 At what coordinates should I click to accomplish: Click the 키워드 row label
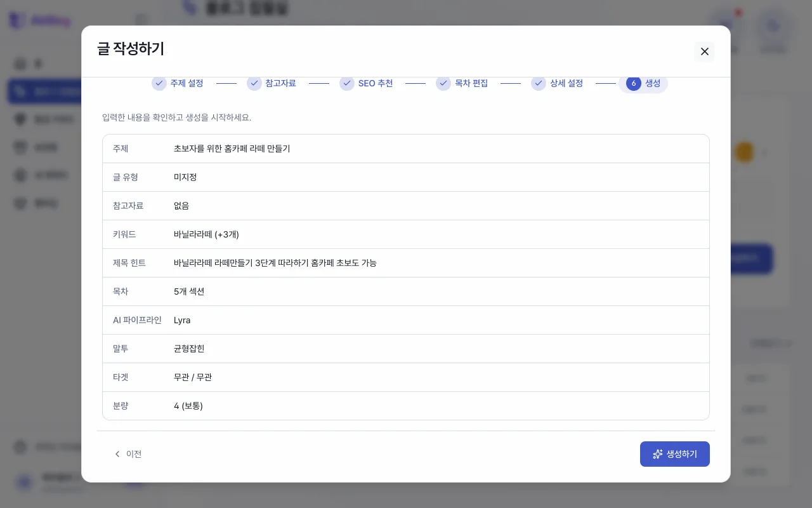(x=124, y=234)
